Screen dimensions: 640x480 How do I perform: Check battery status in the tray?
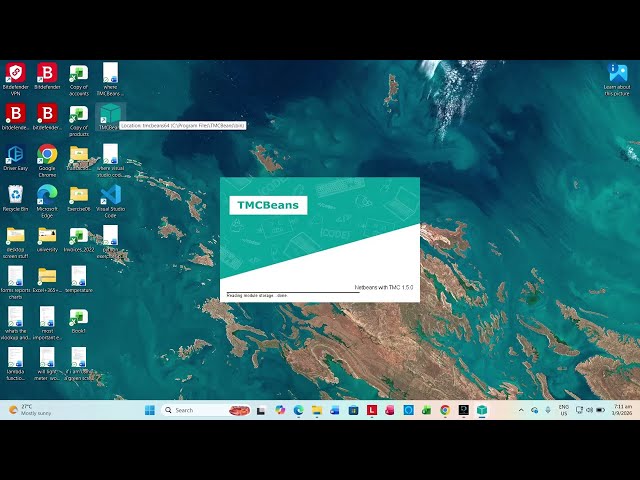(600, 410)
